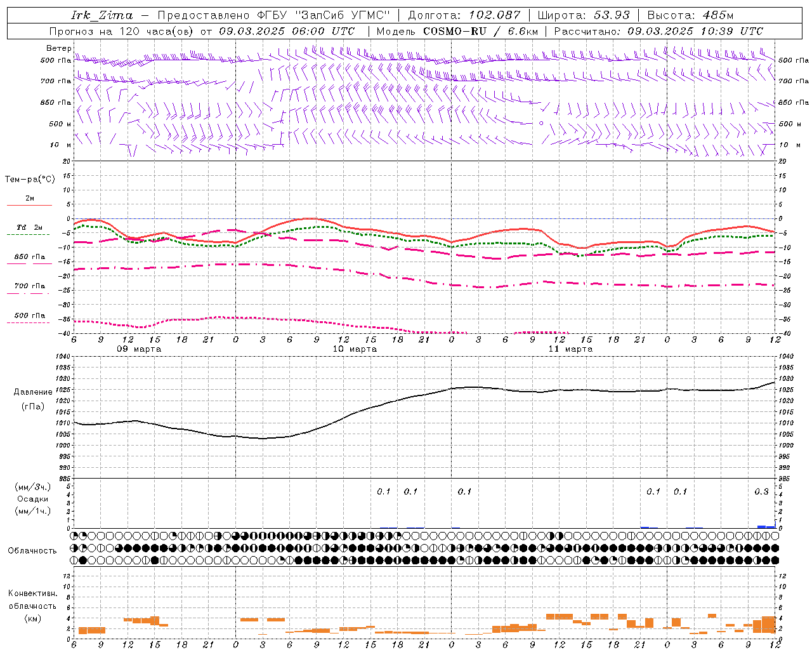The width and height of the screenshot is (812, 650).
Task: Click the Тем-ра(°C) temperature panel label
Action: coord(30,180)
